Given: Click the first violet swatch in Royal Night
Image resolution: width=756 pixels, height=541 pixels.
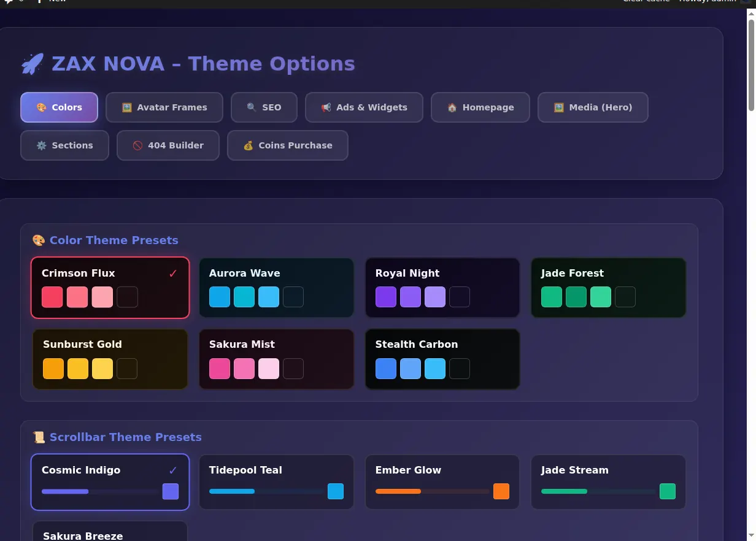Looking at the screenshot, I should click(386, 297).
